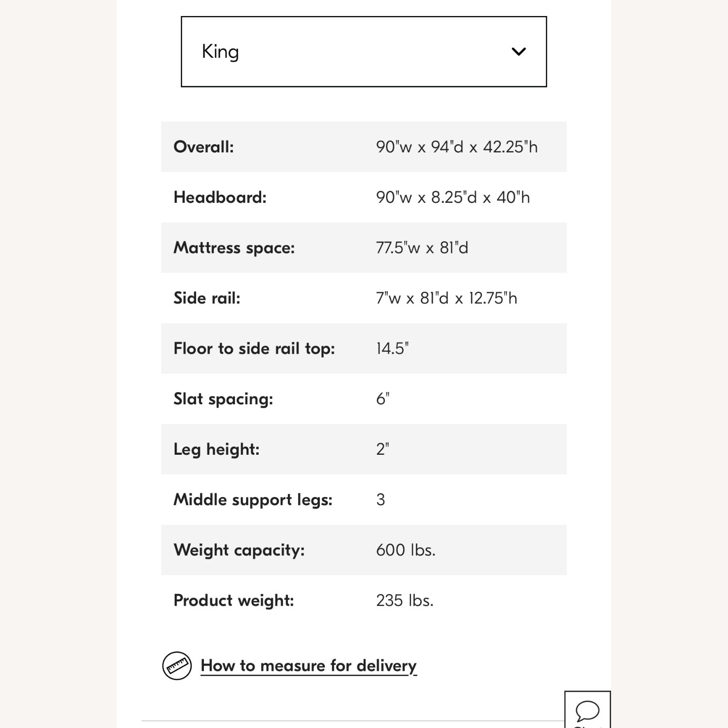Click the Mattress space label
The width and height of the screenshot is (728, 728).
pyautogui.click(x=234, y=248)
